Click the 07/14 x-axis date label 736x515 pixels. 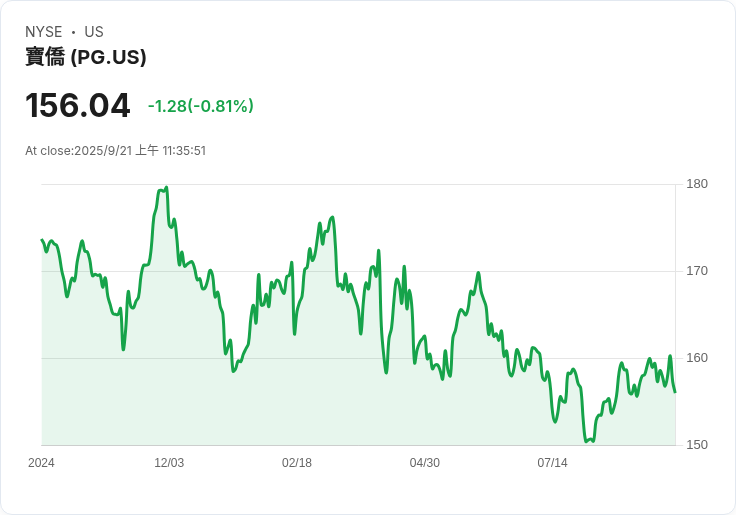552,463
